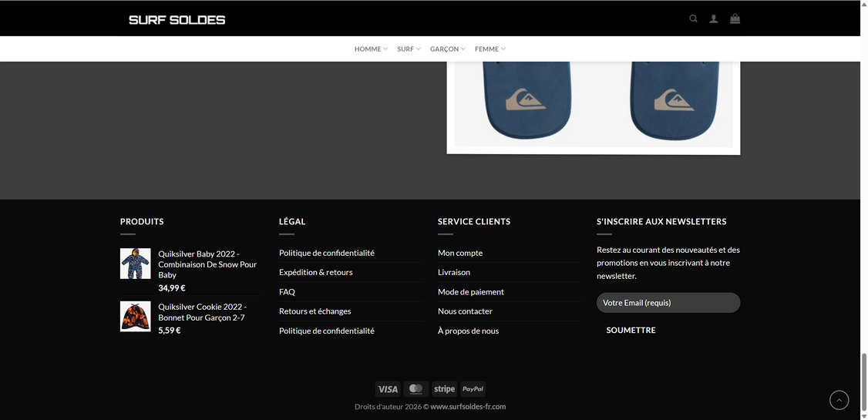Click the 34,99 € price text
The image size is (868, 420).
pyautogui.click(x=172, y=287)
